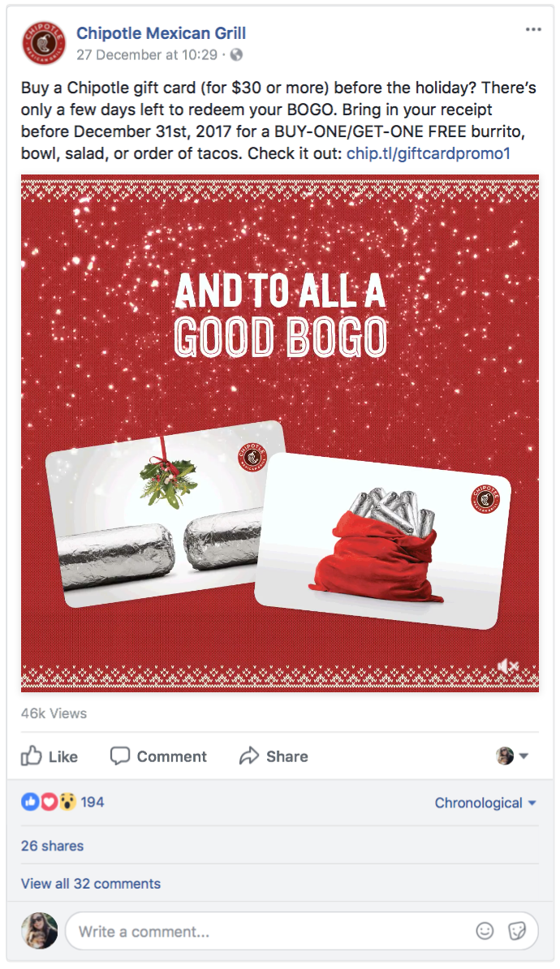Click the Good BOGO video thumbnail

pyautogui.click(x=280, y=433)
